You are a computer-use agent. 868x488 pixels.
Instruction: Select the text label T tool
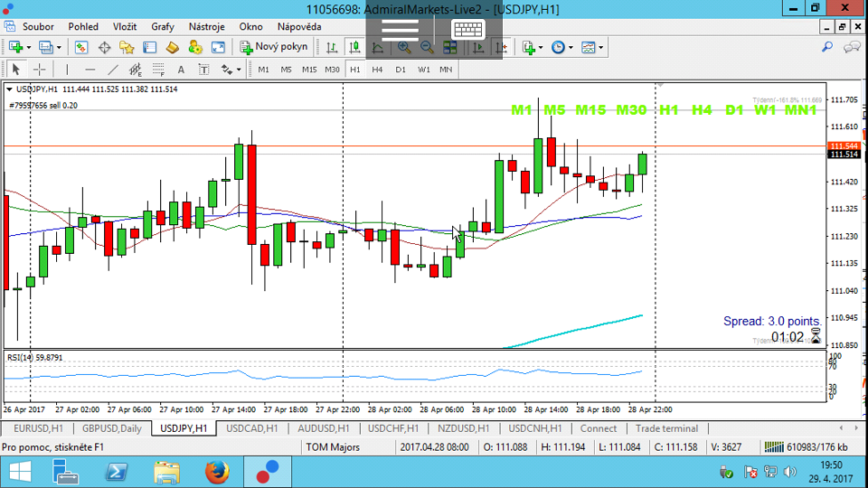coord(203,70)
